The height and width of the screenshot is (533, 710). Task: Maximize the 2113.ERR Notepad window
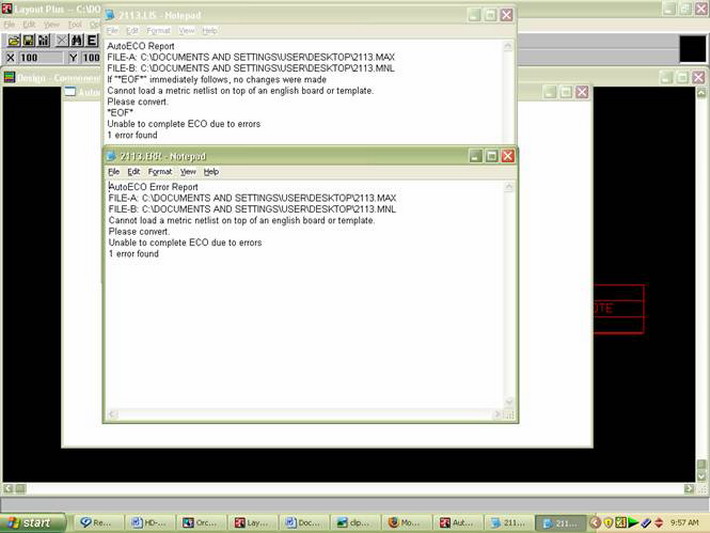(x=491, y=156)
